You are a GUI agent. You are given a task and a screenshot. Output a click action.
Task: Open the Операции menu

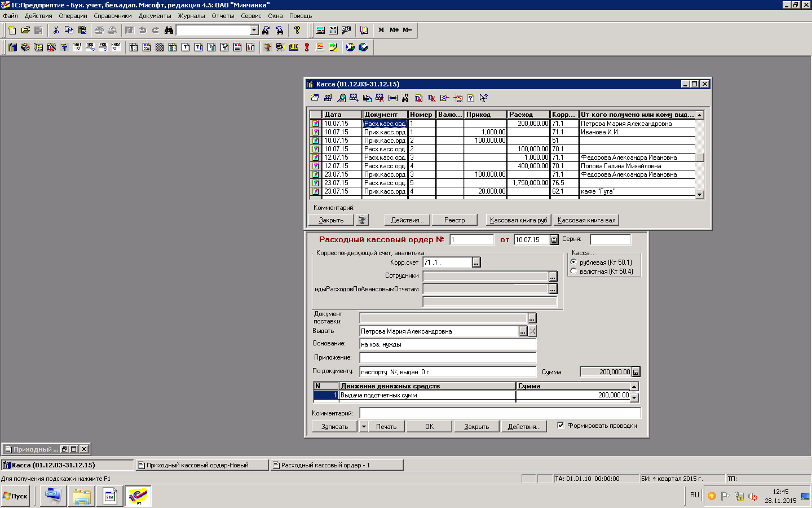pyautogui.click(x=73, y=16)
